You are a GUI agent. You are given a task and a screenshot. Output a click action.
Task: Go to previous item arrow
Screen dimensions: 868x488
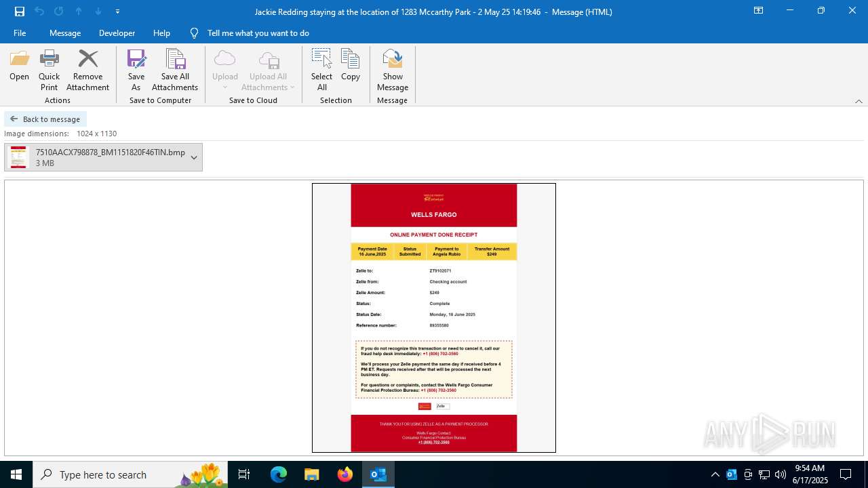(79, 12)
